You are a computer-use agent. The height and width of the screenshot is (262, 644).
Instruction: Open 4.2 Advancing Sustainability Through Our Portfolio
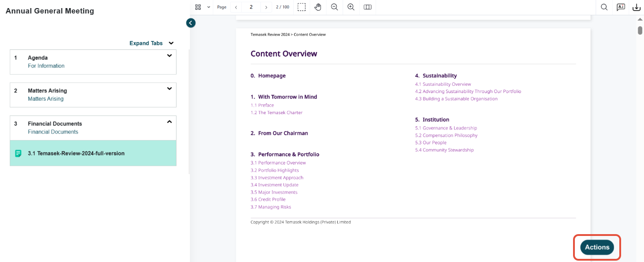pyautogui.click(x=468, y=91)
